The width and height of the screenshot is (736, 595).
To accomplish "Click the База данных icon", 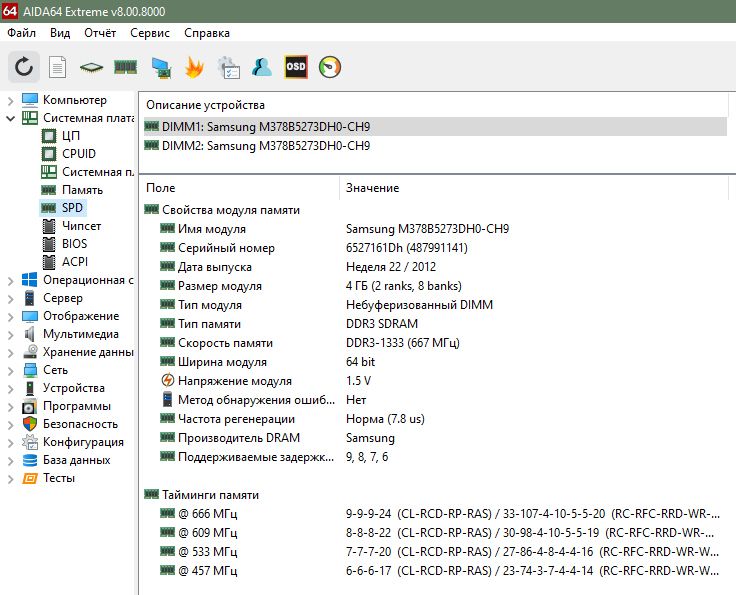I will pyautogui.click(x=30, y=460).
